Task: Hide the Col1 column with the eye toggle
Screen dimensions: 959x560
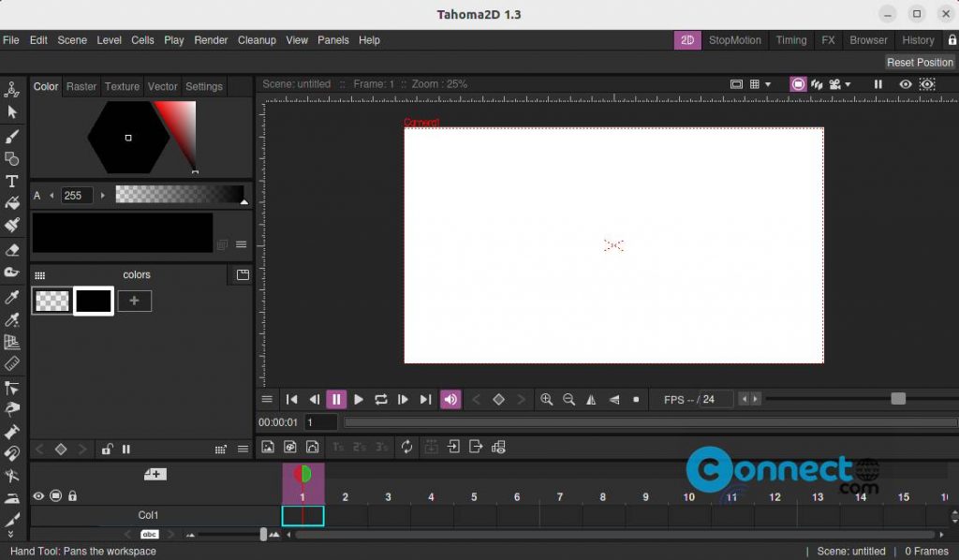Action: 38,495
